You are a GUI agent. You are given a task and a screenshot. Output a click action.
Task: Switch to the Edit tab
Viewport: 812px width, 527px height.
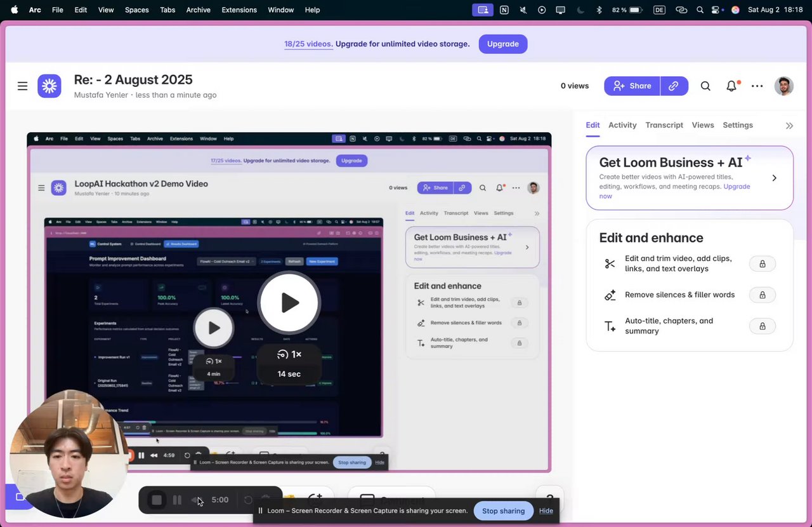click(593, 125)
